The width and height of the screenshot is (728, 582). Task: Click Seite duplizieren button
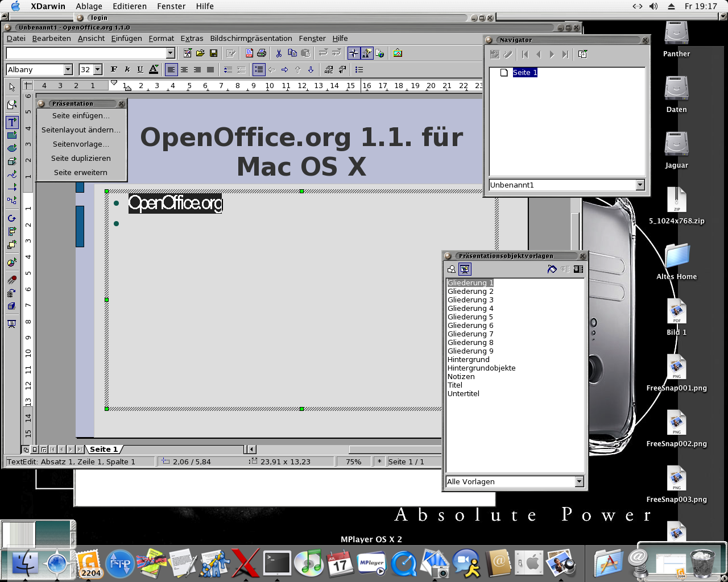pos(81,158)
